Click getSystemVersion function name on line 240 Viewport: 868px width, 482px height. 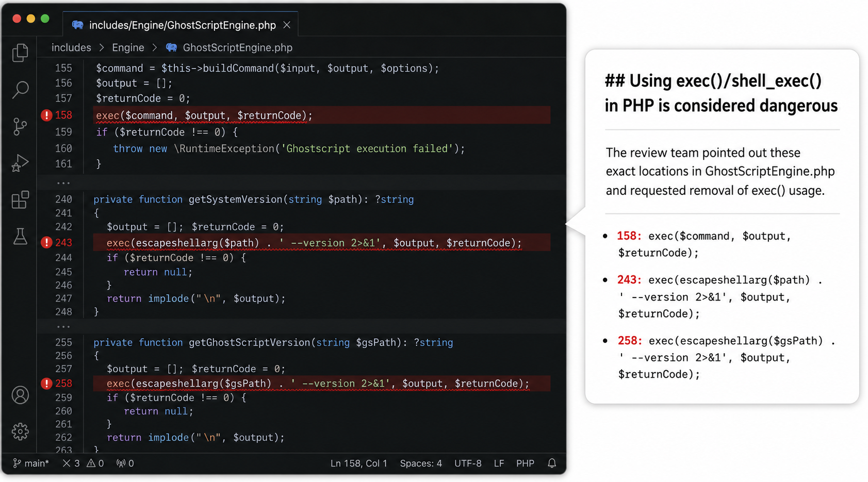click(x=235, y=199)
